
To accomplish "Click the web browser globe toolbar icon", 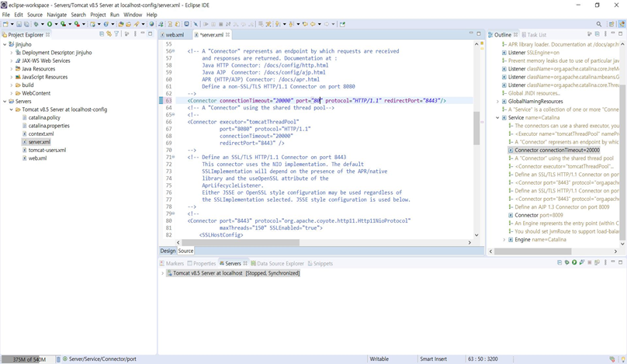I will click(151, 24).
